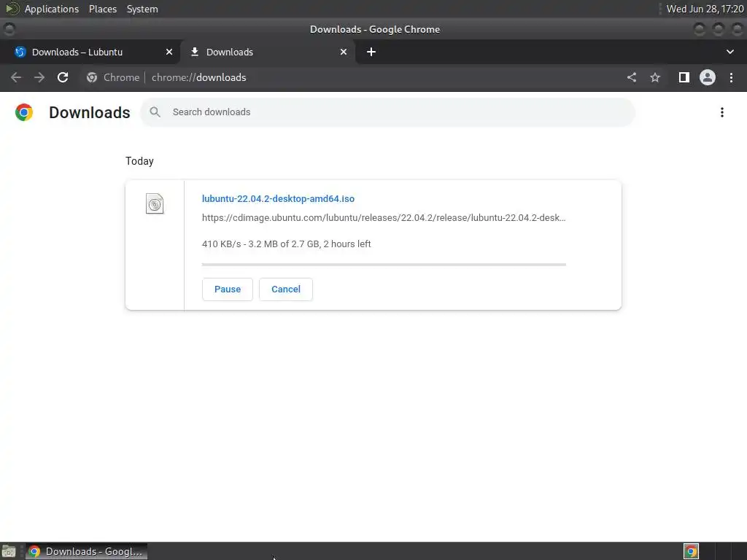Reload the downloads page
Screen dimensions: 747x560
63,77
